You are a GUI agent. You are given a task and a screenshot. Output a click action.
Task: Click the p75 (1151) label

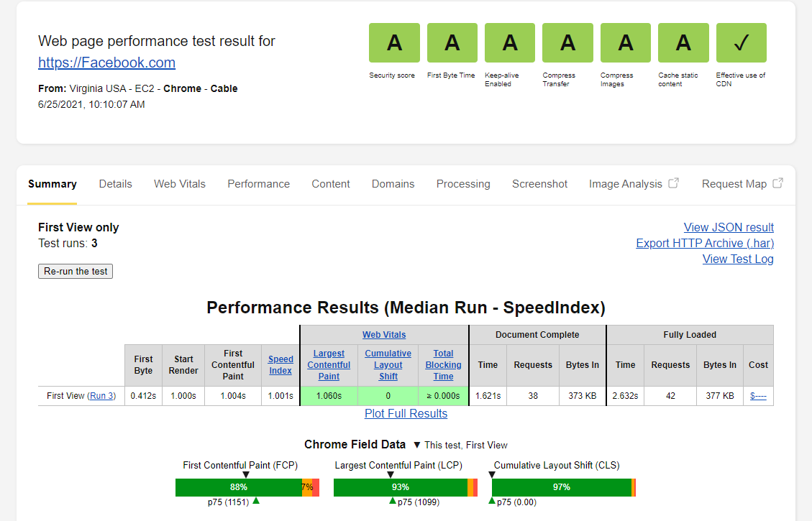coord(229,502)
